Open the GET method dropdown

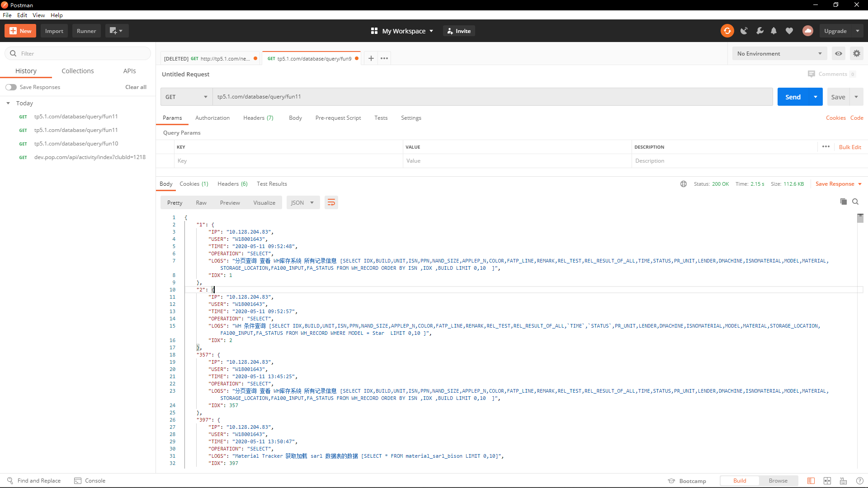(x=187, y=97)
